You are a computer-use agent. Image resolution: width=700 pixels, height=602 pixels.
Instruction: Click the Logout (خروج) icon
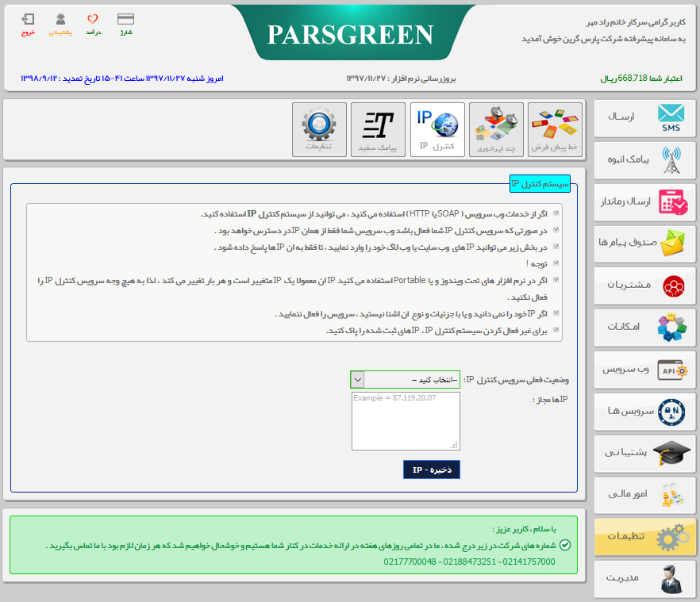pyautogui.click(x=29, y=20)
